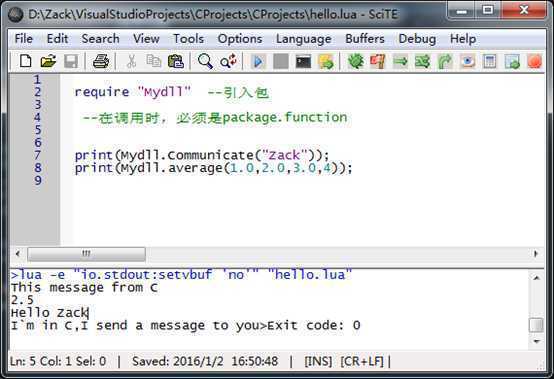Open the Language menu
Screen dimensions: 554x379
(x=303, y=39)
